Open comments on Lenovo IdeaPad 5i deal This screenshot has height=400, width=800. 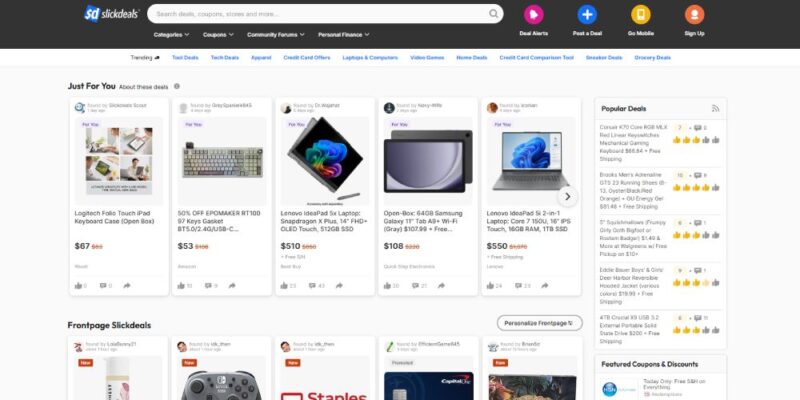[518, 286]
